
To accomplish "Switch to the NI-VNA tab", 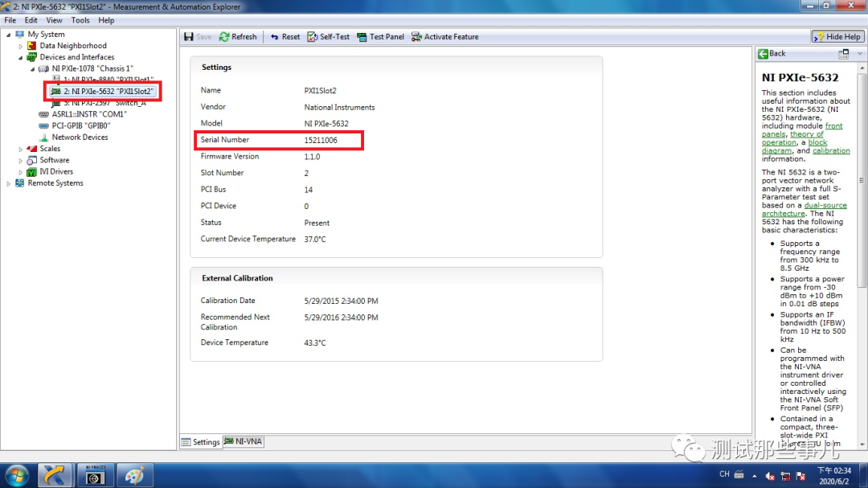I will 243,441.
